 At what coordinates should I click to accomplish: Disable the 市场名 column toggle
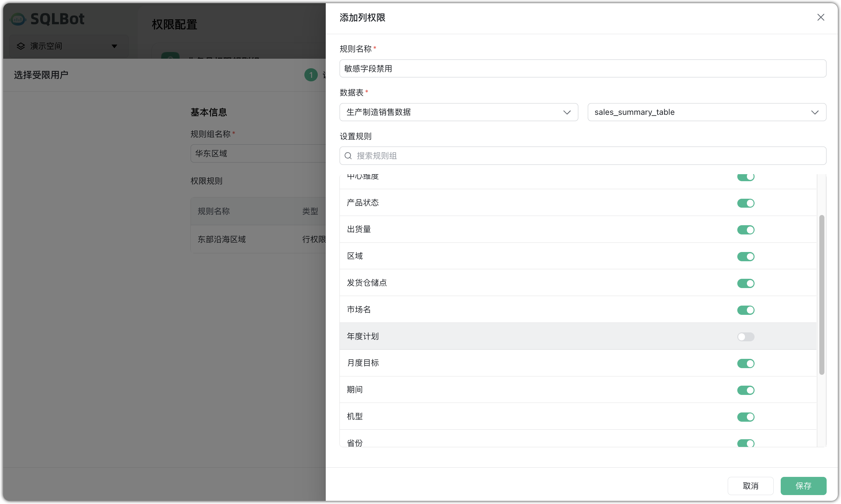tap(746, 310)
